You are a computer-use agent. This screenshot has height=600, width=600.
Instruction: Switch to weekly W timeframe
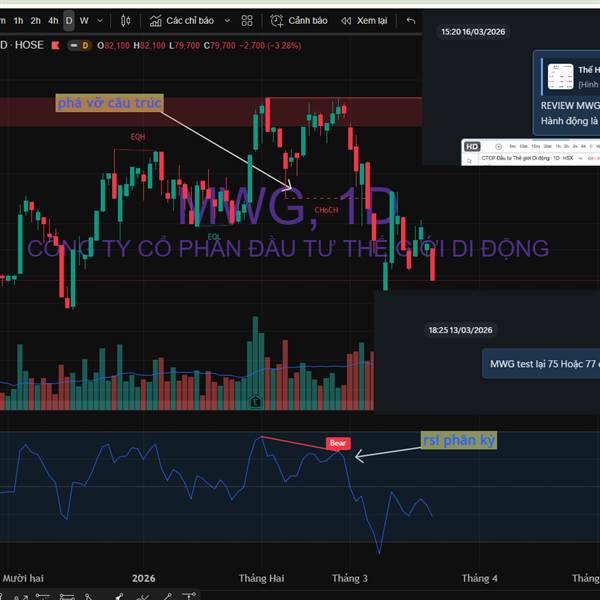(x=84, y=21)
